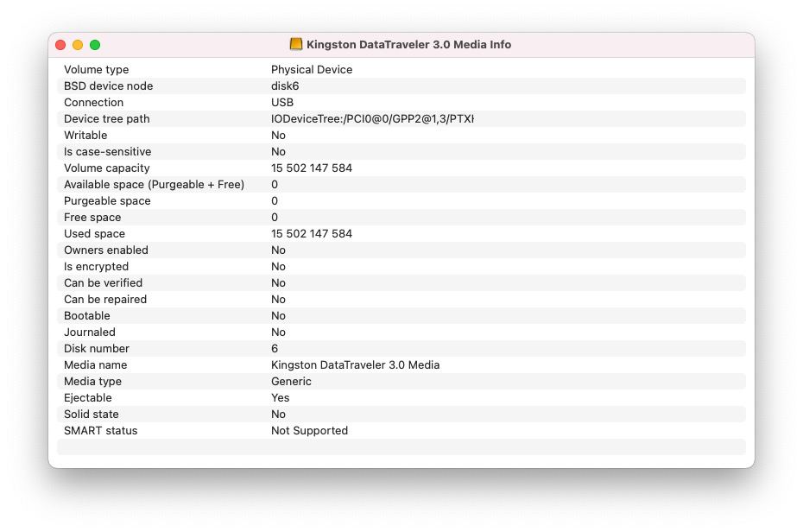Select the Media type label
Screen dimensions: 803x532
[92, 381]
